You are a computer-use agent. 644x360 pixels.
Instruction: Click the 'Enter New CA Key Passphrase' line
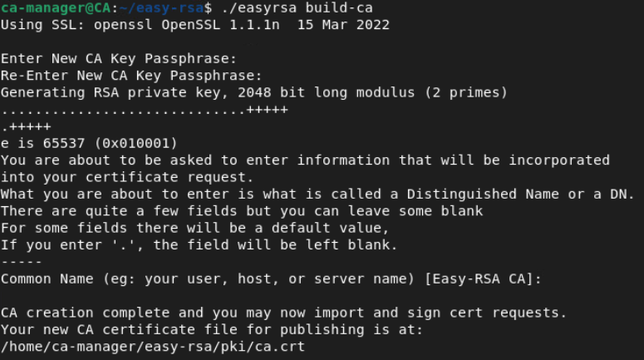pos(119,59)
